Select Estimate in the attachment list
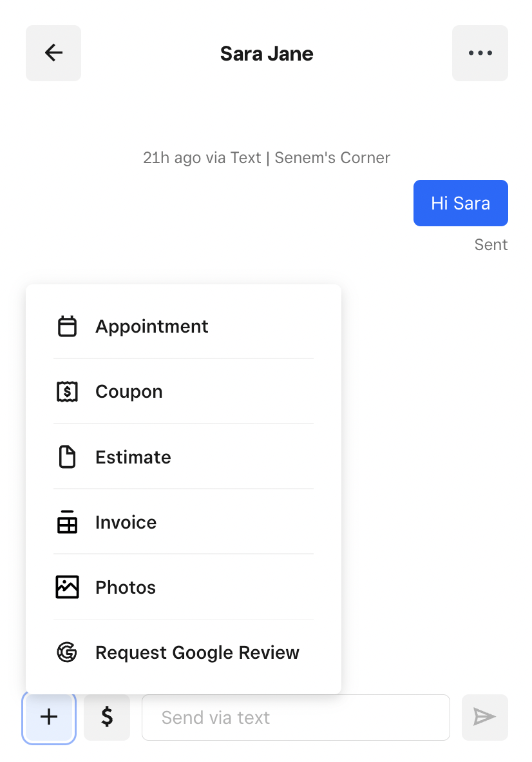This screenshot has height=762, width=532. pos(133,456)
